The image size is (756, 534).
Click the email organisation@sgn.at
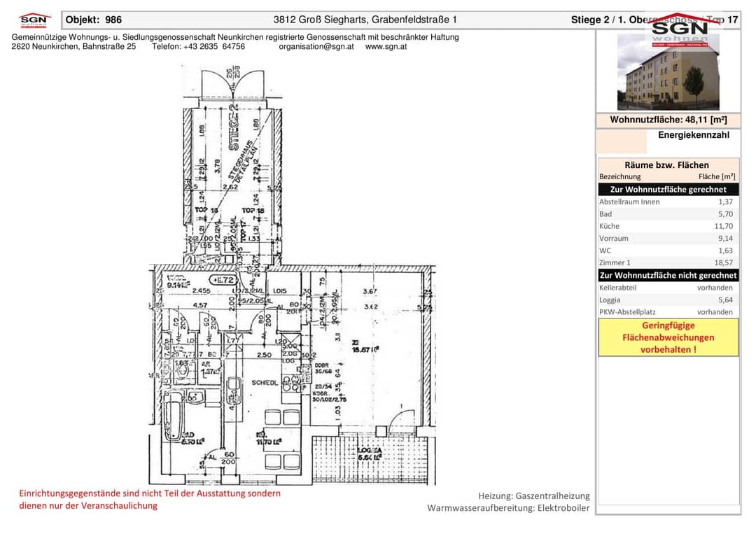pos(316,47)
